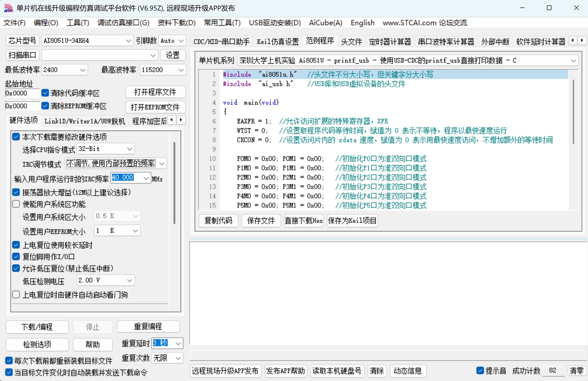Toggle 本次下载需要修改硬件选项 checkbox
The height and width of the screenshot is (381, 588).
[16, 137]
